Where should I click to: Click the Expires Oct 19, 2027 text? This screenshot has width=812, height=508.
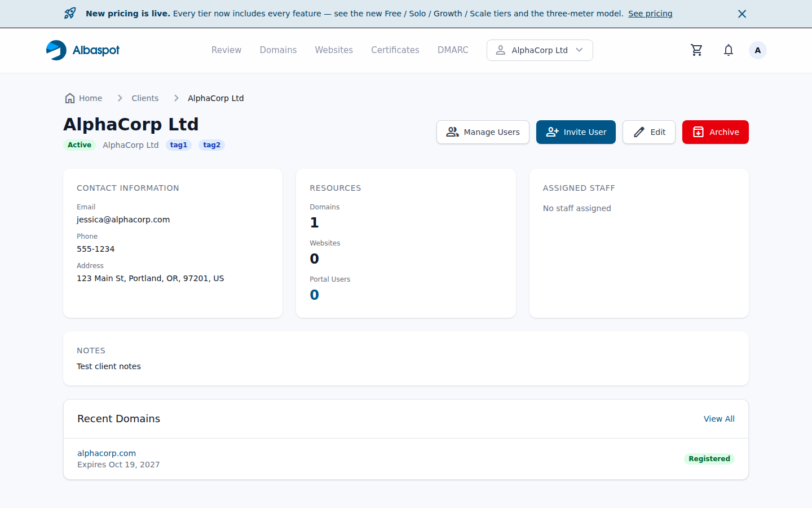(118, 465)
